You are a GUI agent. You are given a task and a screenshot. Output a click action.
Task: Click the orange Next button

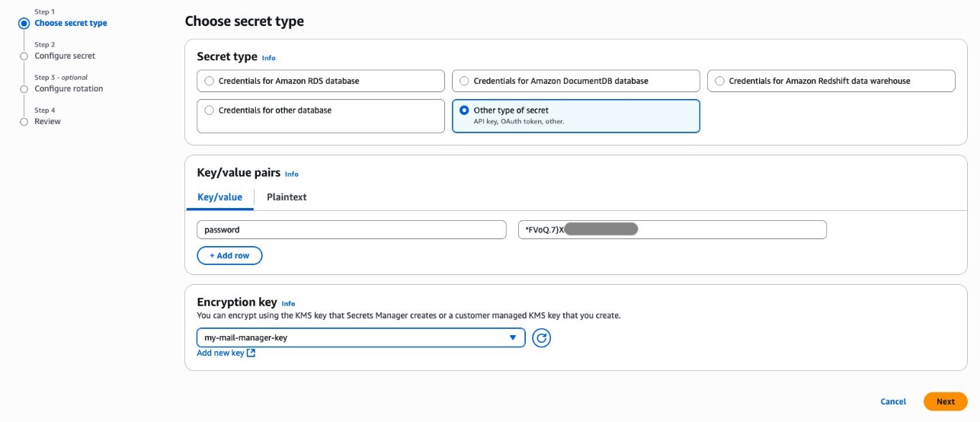tap(945, 401)
